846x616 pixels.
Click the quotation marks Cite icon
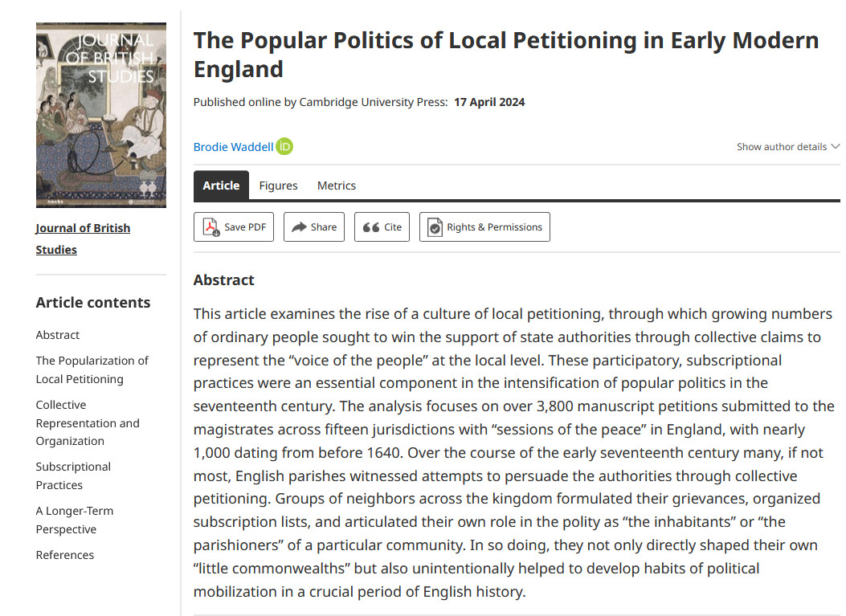coord(370,227)
